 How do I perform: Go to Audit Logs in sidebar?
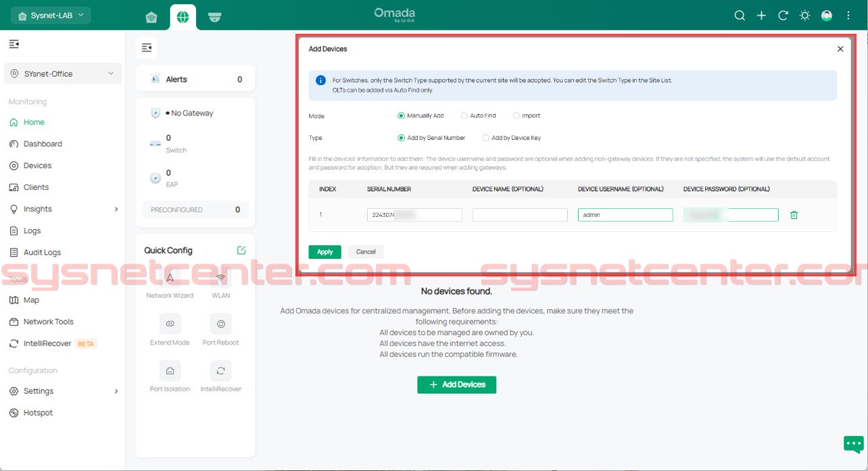point(42,252)
